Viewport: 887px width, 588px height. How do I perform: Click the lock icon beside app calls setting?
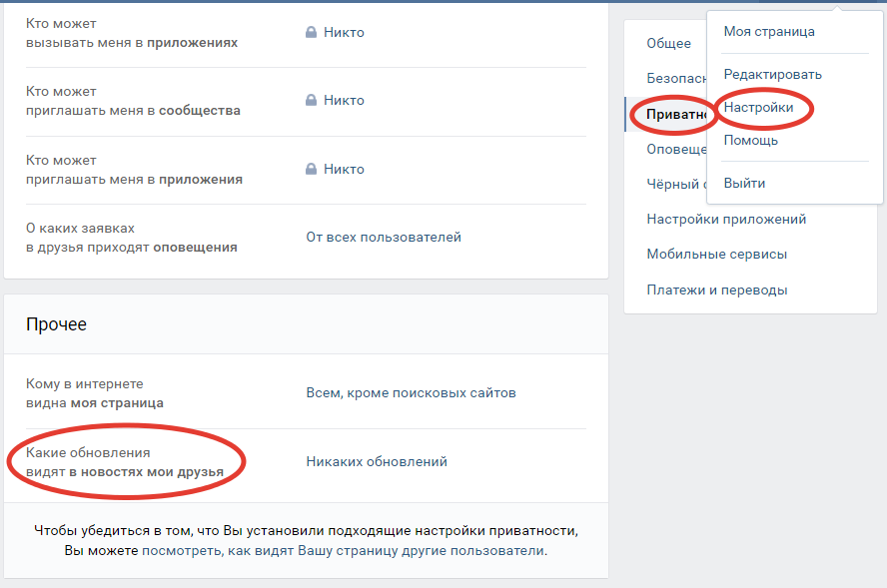tap(312, 32)
